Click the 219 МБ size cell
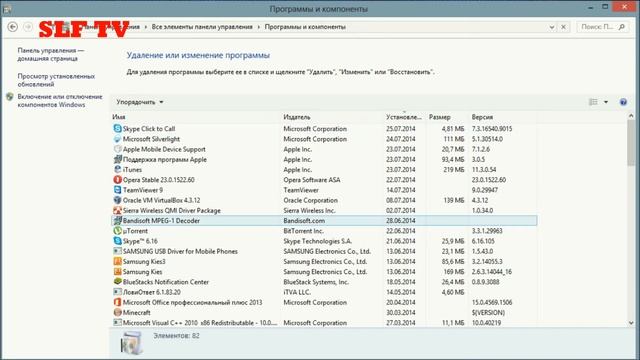Viewport: 640px width, 360px height. coord(453,169)
